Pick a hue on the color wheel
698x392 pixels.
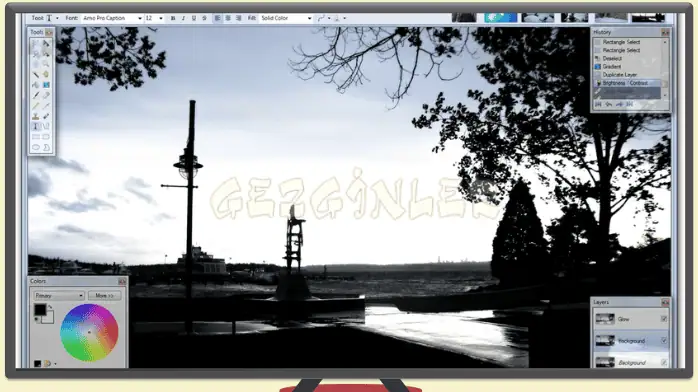(x=89, y=332)
